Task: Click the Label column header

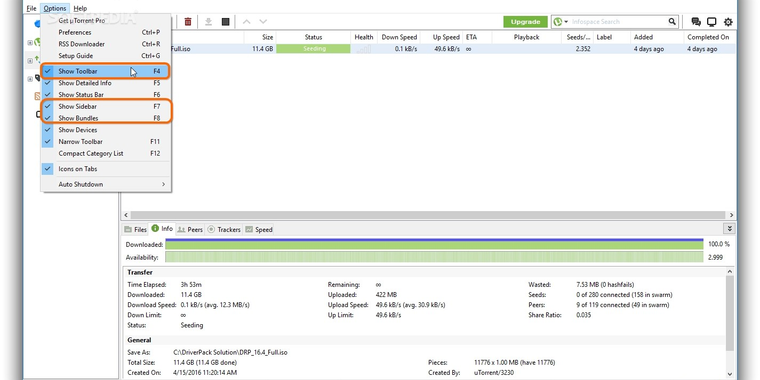Action: [612, 37]
